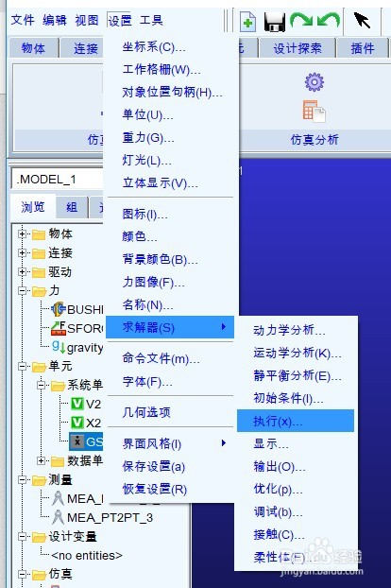Click the simulation gear icon
This screenshot has width=391, height=588.
(x=314, y=82)
